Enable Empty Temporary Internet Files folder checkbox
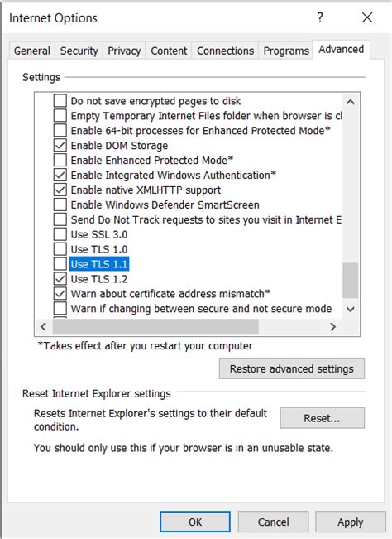This screenshot has height=539, width=392. click(x=60, y=116)
